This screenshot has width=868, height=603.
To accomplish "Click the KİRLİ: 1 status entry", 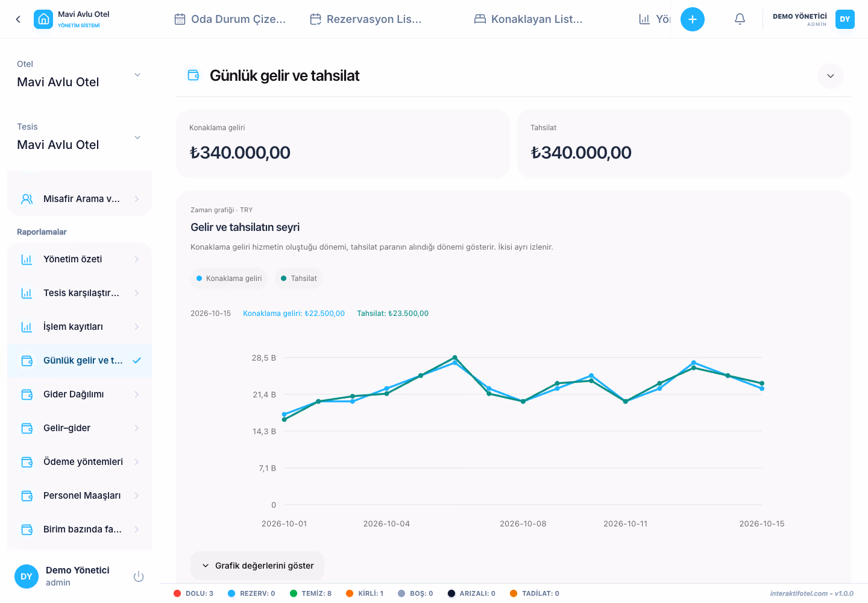I will pos(365,593).
